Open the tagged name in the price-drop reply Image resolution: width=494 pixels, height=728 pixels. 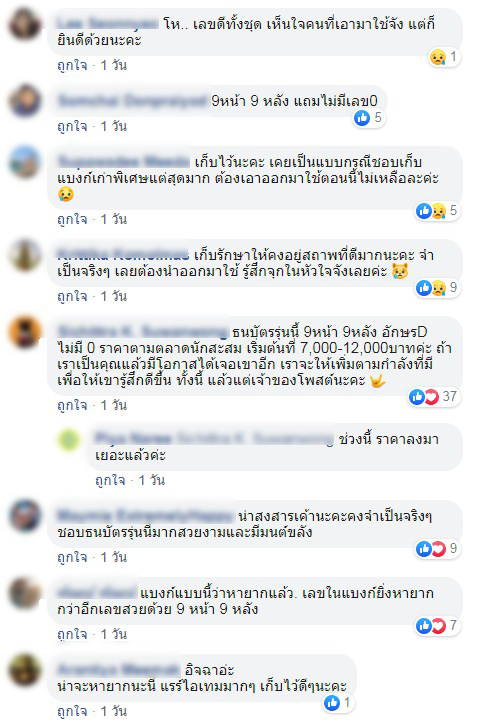[x=255, y=438]
